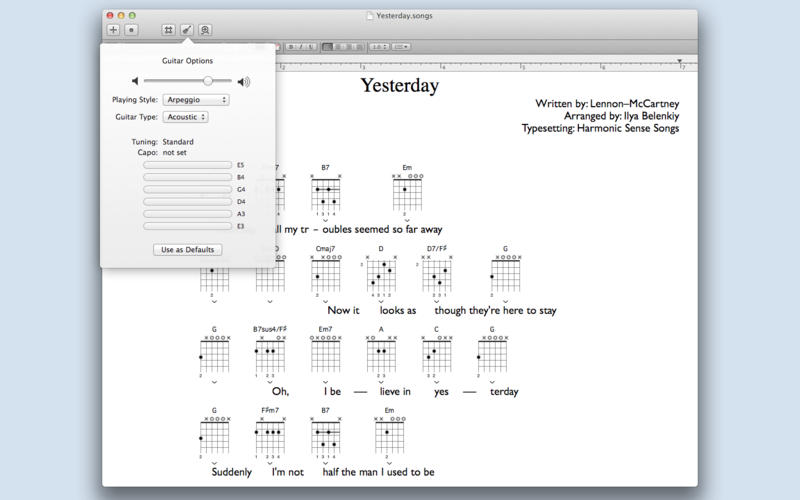Image resolution: width=800 pixels, height=500 pixels.
Task: Toggle the Guitar Options toolbar button
Action: tap(187, 30)
